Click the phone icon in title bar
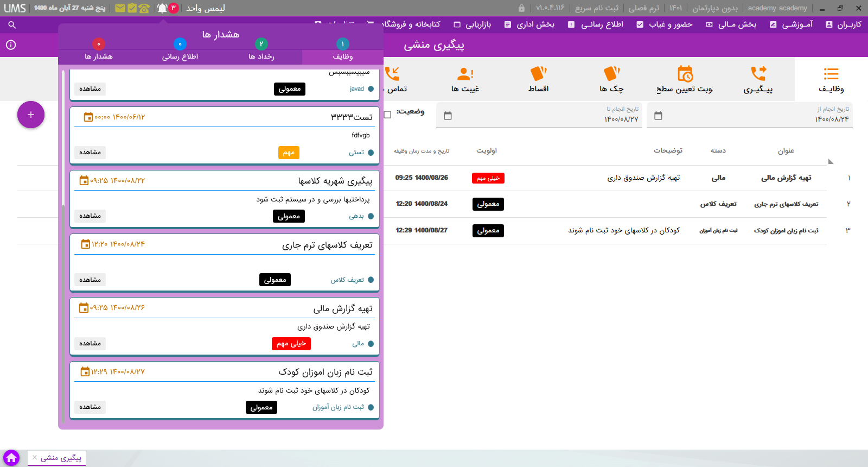 (144, 8)
